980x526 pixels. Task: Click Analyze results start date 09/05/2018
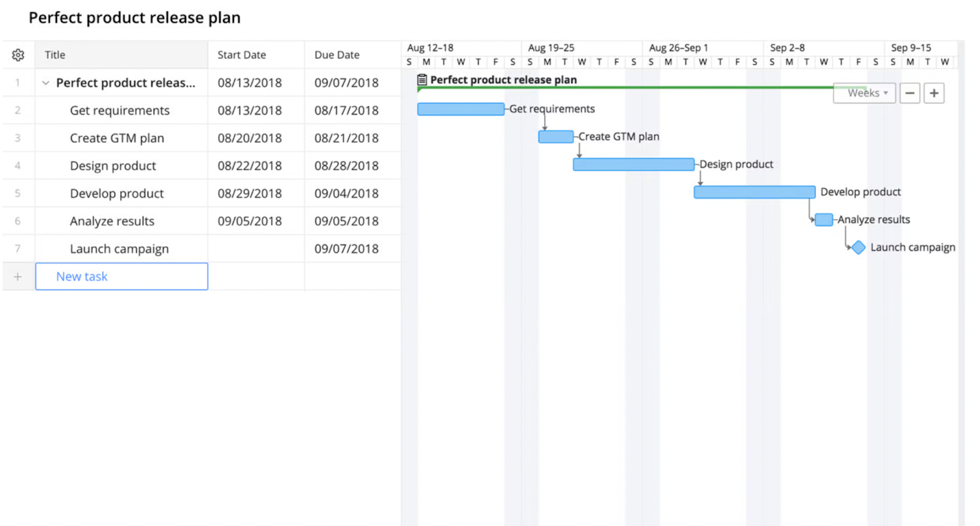click(250, 221)
